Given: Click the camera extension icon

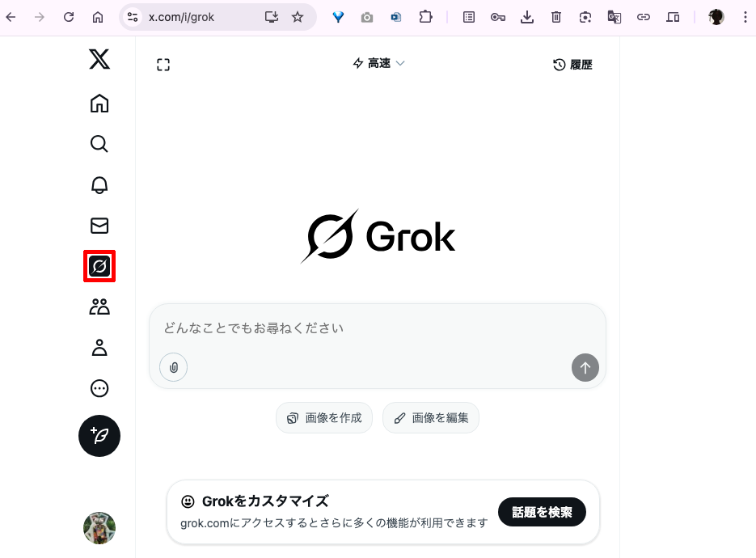Looking at the screenshot, I should [367, 17].
